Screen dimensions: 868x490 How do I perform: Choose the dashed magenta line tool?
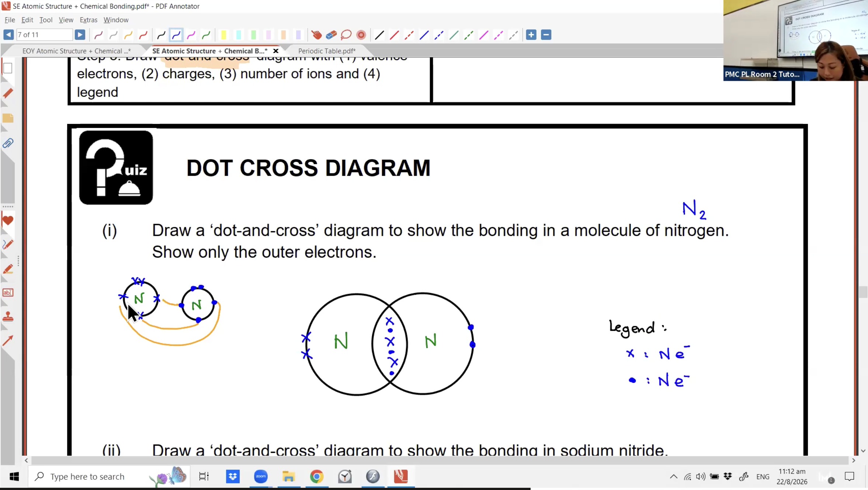click(499, 35)
